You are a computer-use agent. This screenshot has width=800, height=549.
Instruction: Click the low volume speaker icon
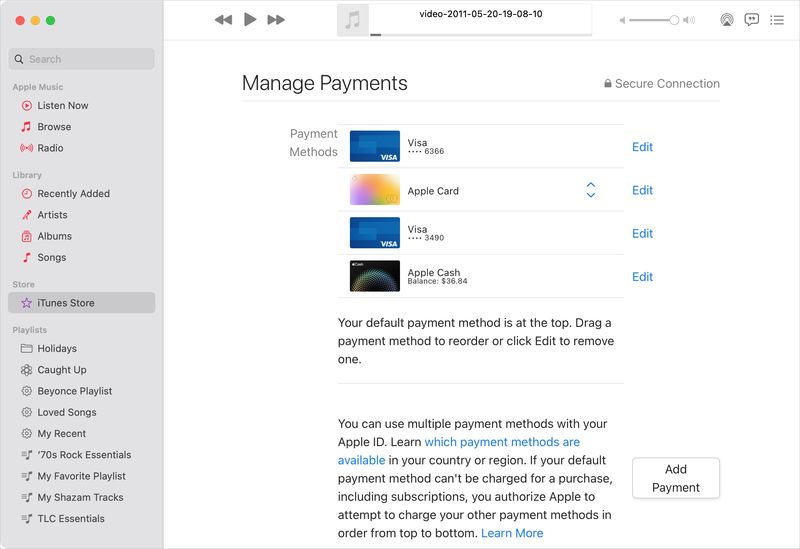coord(622,20)
